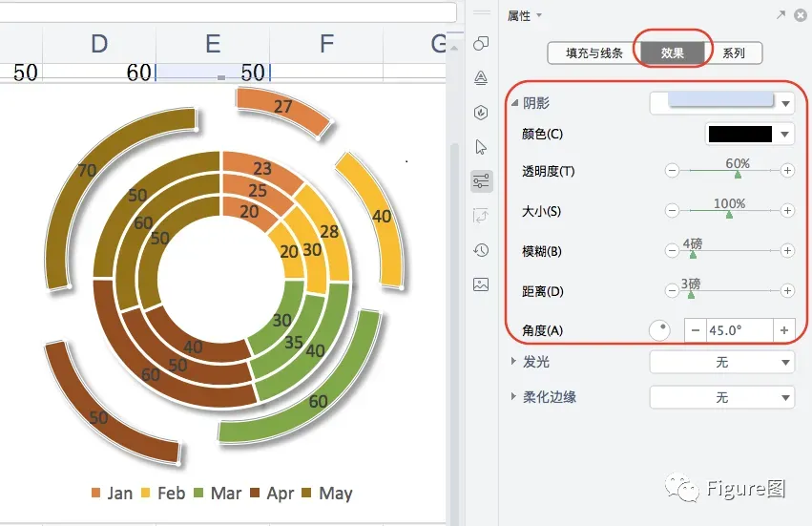Click the 角度 input field showing 45.0°
This screenshot has width=812, height=526.
pos(739,330)
